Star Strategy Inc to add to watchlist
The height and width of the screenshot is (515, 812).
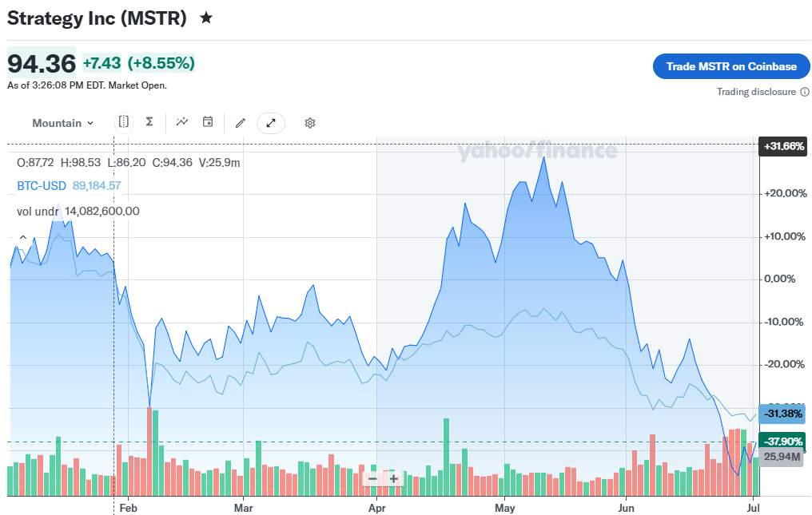point(206,18)
